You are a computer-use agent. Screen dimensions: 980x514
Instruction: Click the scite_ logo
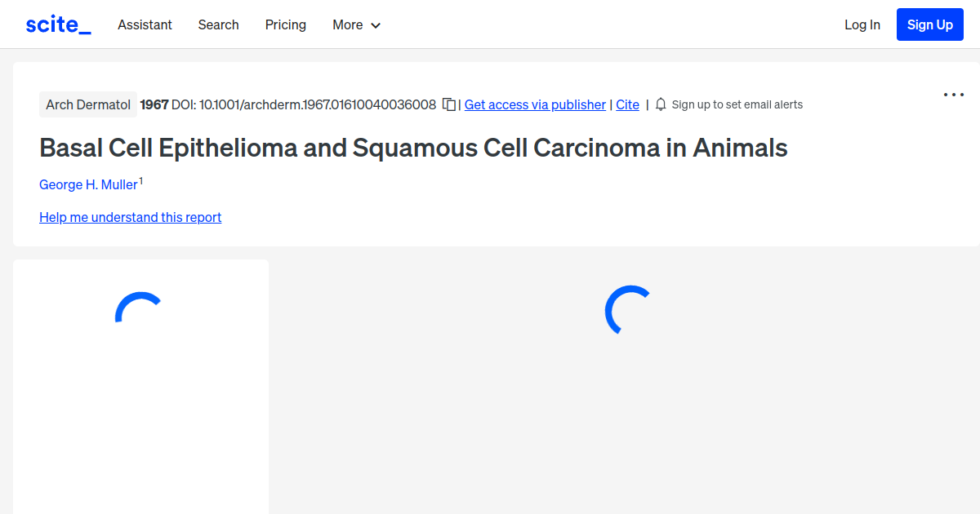pos(57,24)
